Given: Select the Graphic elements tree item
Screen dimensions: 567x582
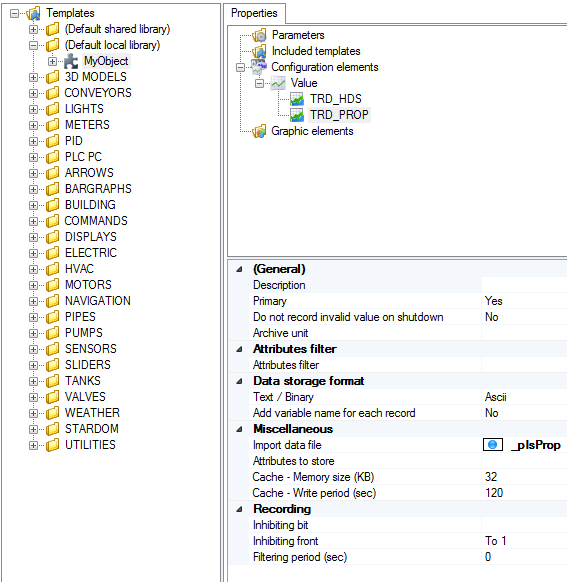Looking at the screenshot, I should (x=312, y=131).
